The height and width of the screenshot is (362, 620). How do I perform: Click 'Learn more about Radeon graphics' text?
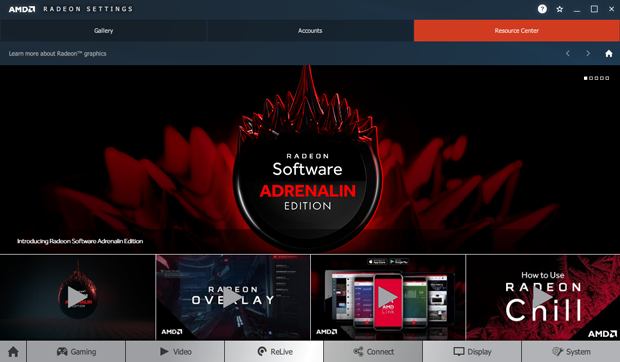coord(58,53)
